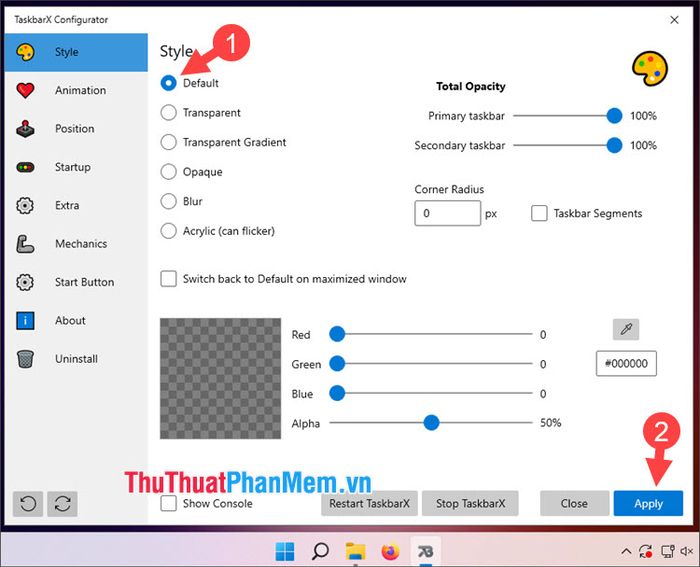Click the Extra gear icon
The width and height of the screenshot is (700, 567).
(x=25, y=205)
